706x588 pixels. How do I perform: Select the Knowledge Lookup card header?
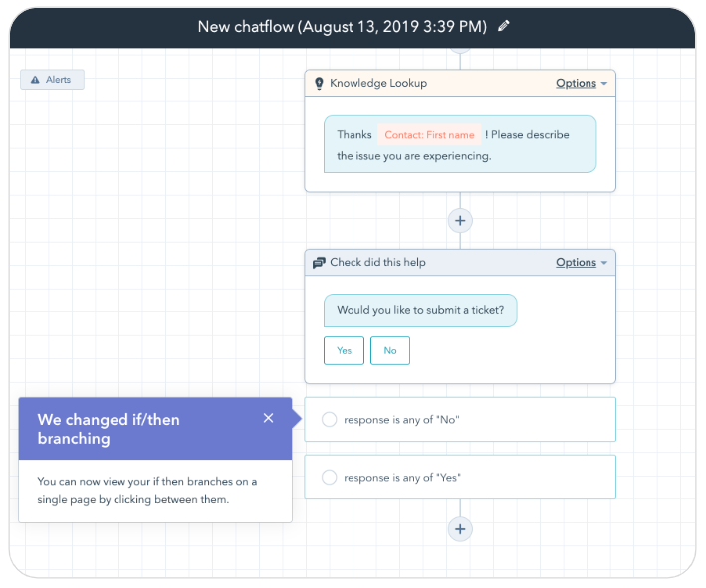click(x=438, y=84)
